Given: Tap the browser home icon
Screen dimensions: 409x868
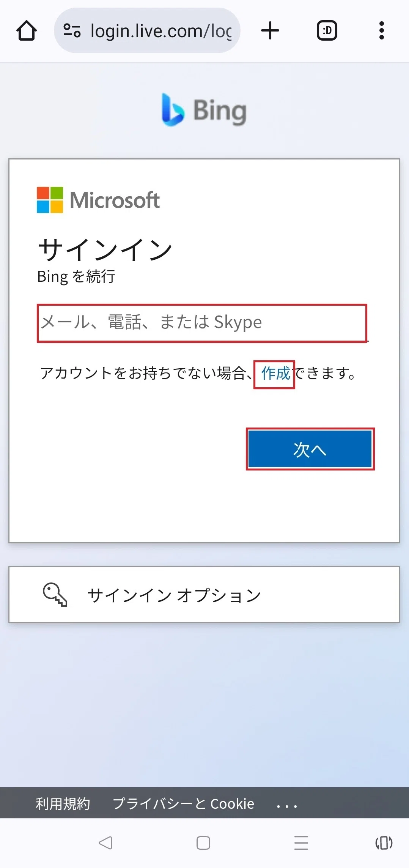Looking at the screenshot, I should pos(27,31).
